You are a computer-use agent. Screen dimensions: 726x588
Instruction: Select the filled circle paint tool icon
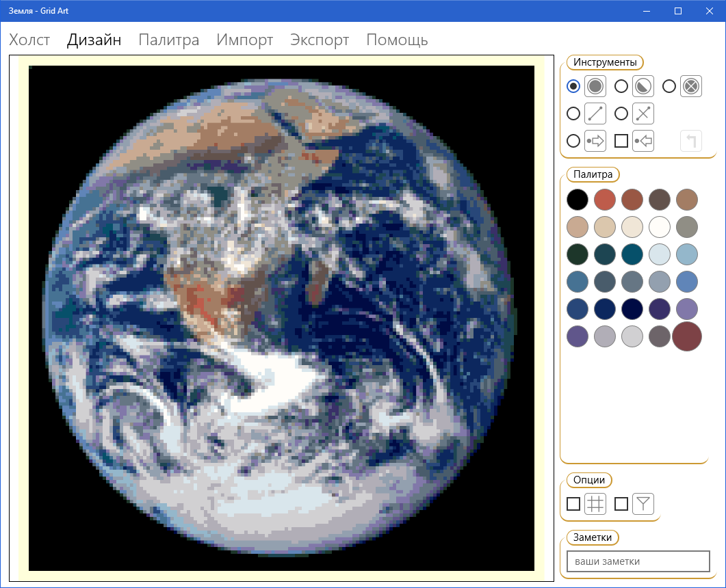click(x=595, y=86)
